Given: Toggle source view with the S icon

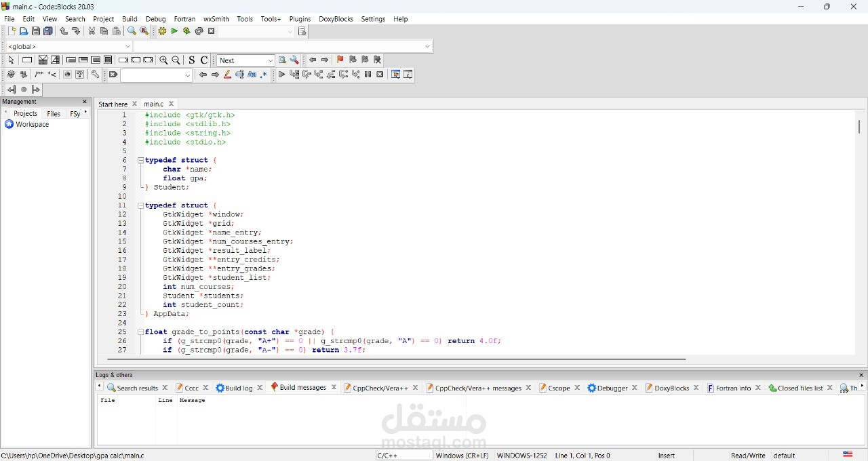Looking at the screenshot, I should point(192,60).
